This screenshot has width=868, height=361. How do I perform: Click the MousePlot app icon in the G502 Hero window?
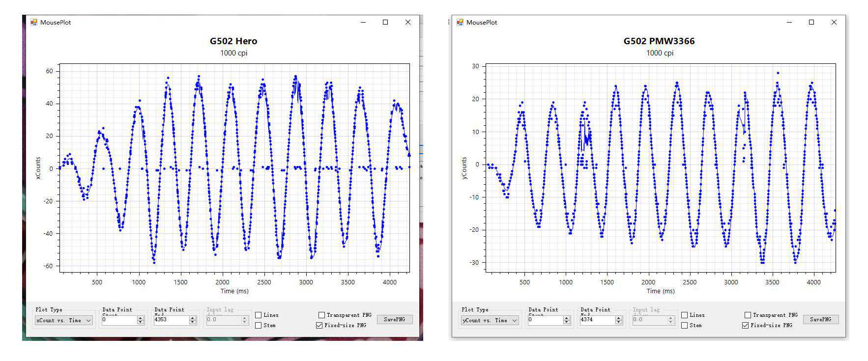point(34,23)
